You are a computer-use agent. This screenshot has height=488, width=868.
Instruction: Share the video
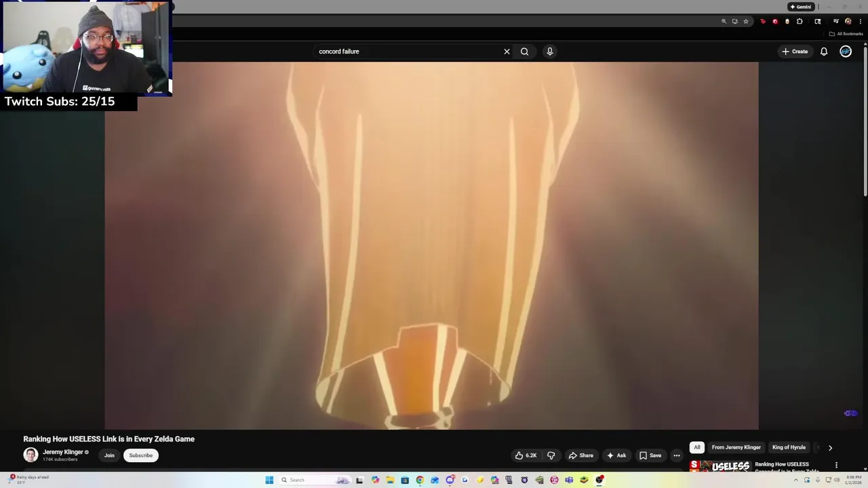(x=581, y=455)
